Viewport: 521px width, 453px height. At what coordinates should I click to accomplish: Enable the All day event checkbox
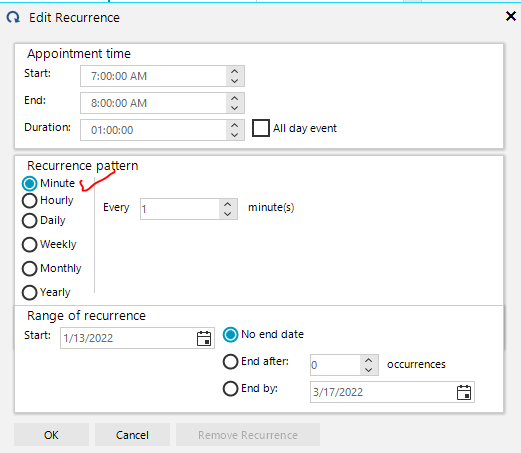261,128
